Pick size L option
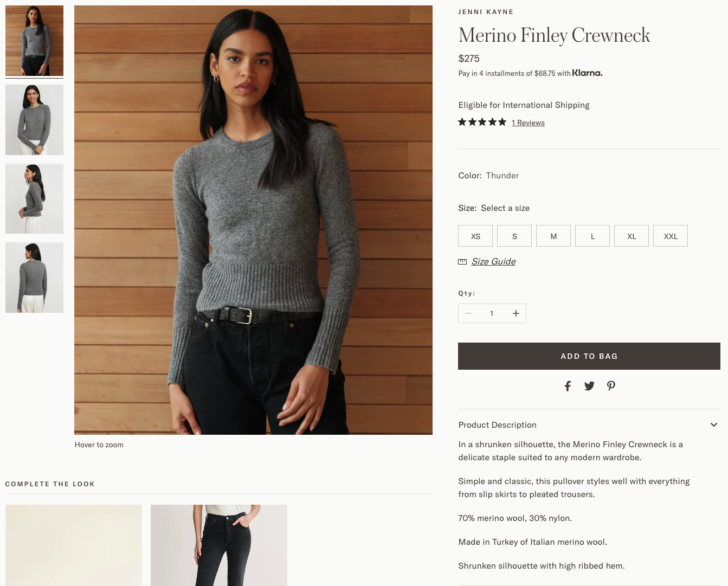This screenshot has height=586, width=728. [x=592, y=236]
